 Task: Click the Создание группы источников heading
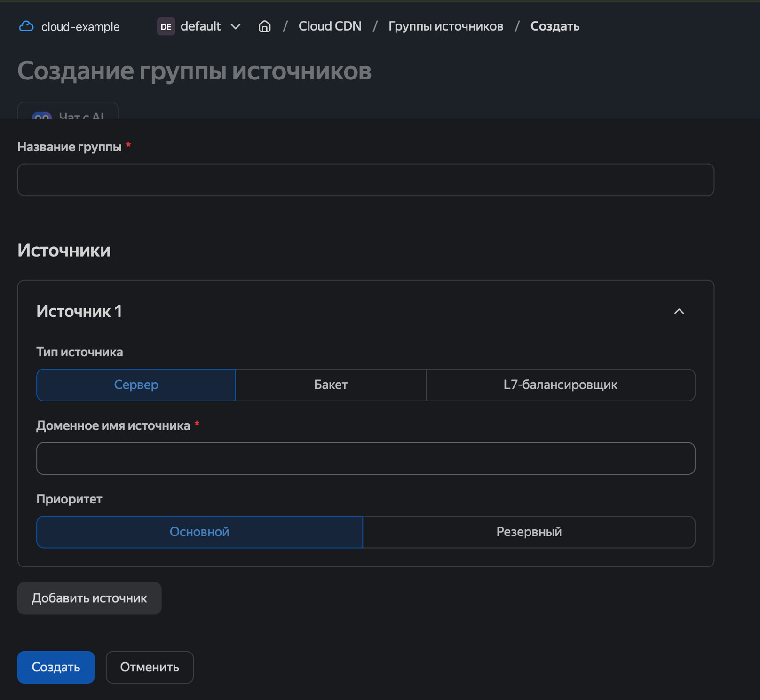(x=194, y=71)
